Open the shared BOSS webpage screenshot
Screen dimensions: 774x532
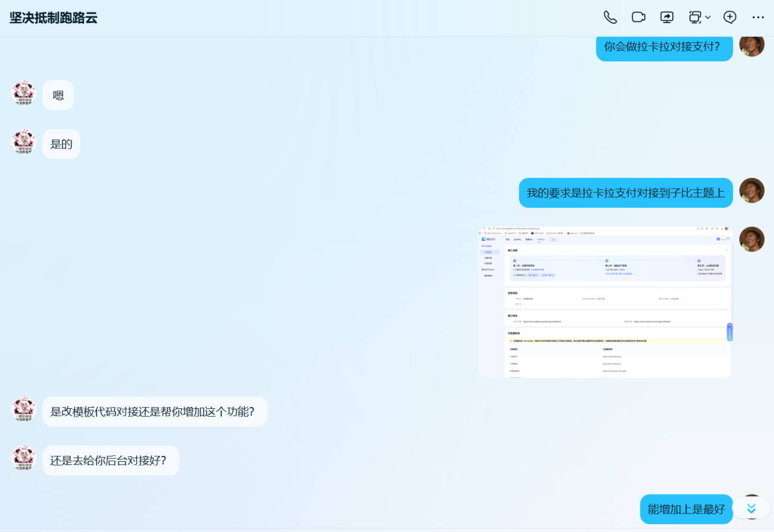coord(604,302)
